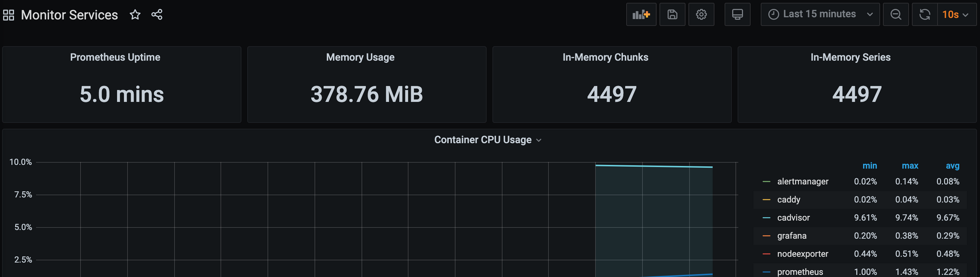Click the Memory Usage panel title
Image resolution: width=980 pixels, height=277 pixels.
tap(360, 57)
